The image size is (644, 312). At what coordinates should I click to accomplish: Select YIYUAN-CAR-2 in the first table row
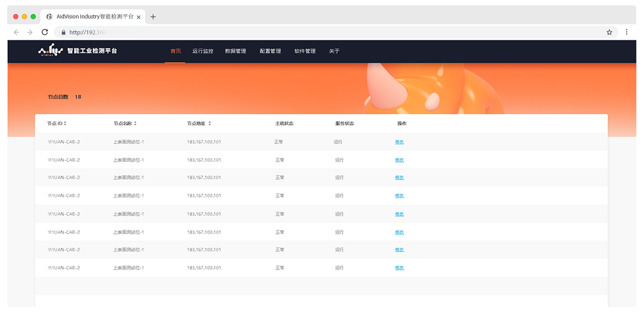click(x=64, y=142)
